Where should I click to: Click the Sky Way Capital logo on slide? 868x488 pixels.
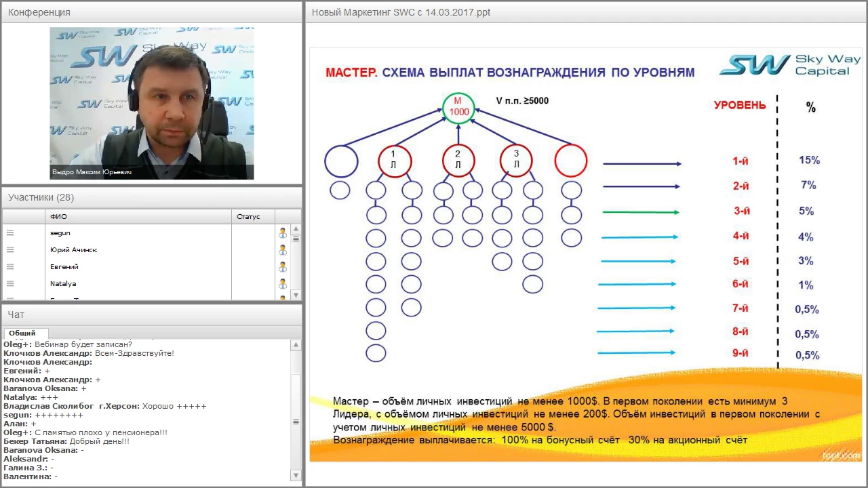point(790,64)
